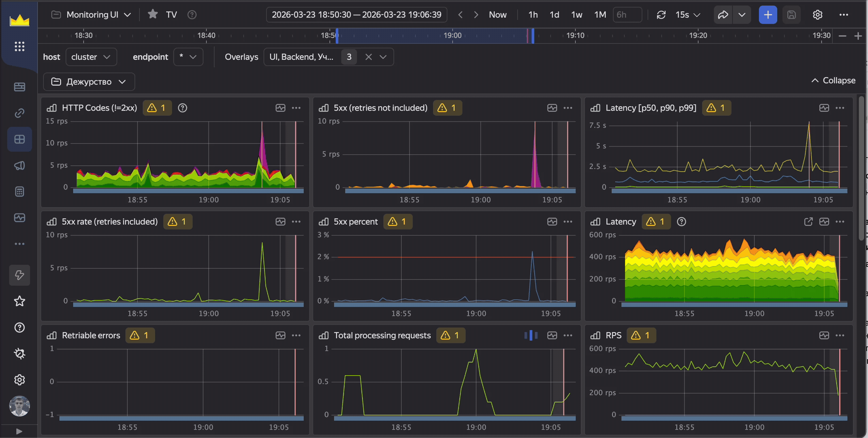
Task: Open the dashboards icon in sidebar
Action: coord(20,139)
